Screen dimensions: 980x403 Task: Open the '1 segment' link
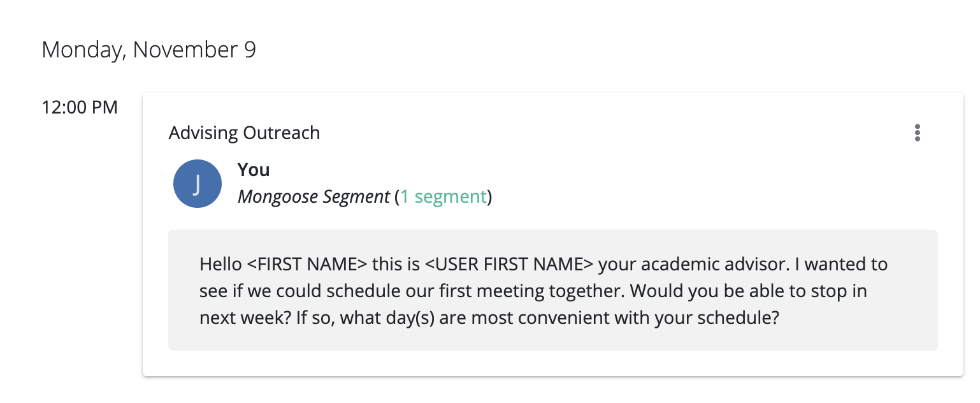tap(443, 196)
